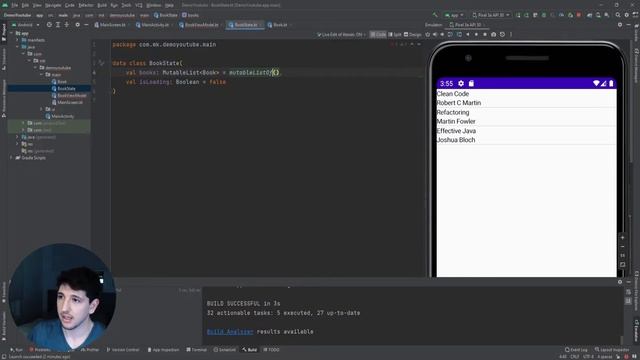Open emulator snapshots clock icon

502,35
